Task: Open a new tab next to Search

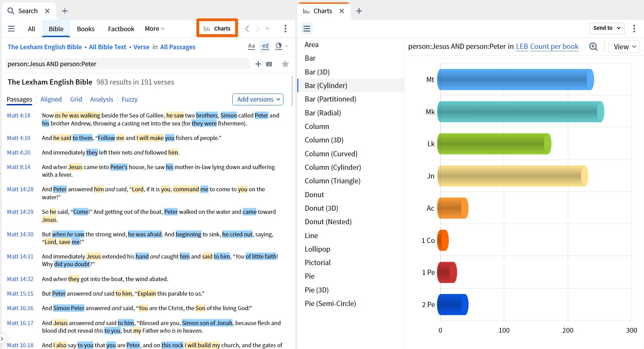Action: 65,11
